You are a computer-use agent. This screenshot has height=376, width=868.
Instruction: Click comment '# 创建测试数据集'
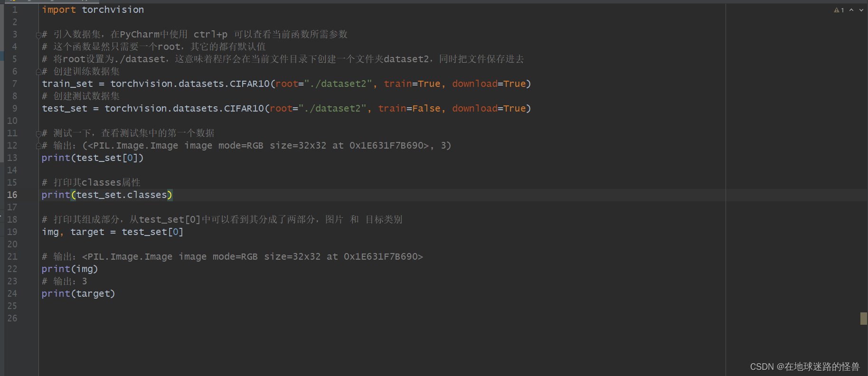(x=81, y=96)
